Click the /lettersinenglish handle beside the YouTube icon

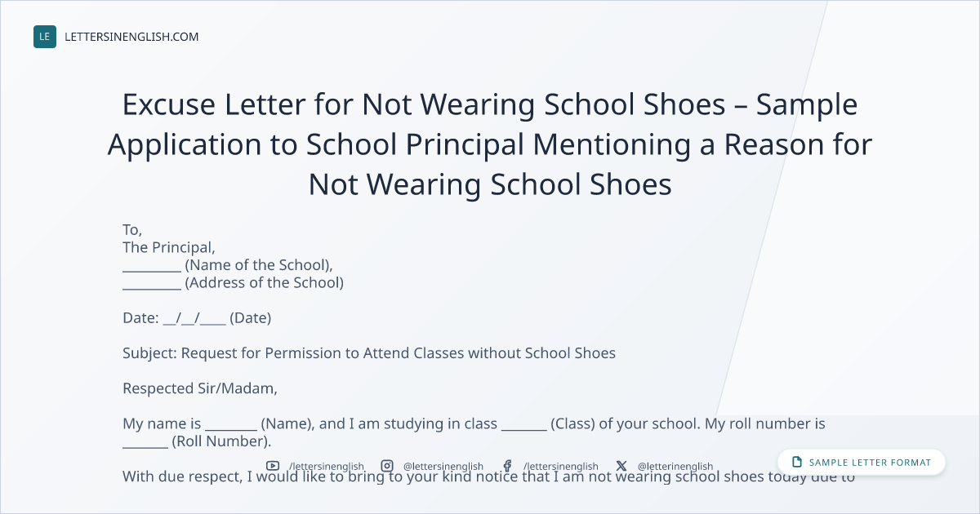pos(326,467)
